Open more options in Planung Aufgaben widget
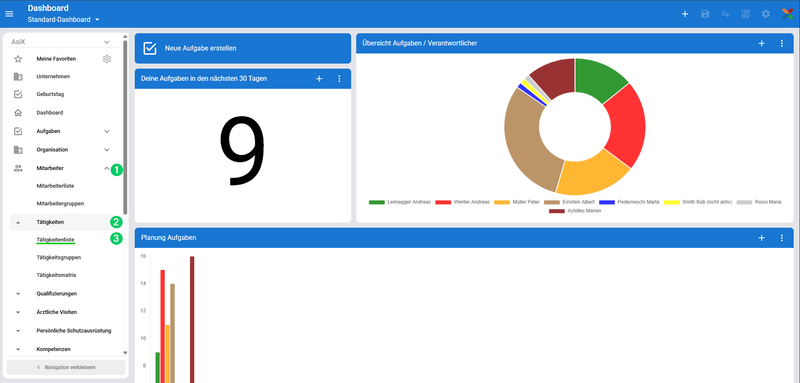 [x=782, y=238]
